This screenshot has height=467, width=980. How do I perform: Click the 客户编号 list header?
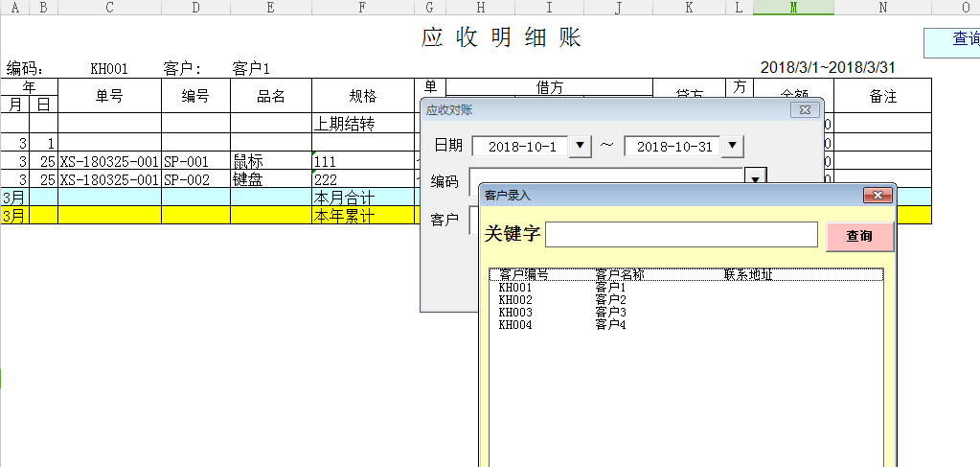524,274
